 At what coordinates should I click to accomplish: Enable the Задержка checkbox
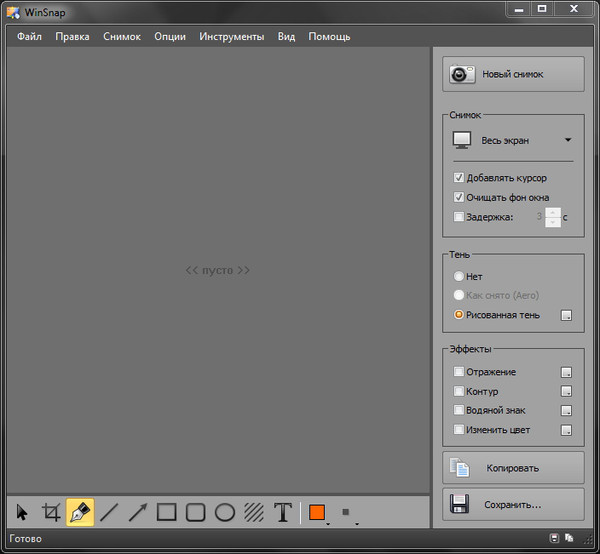pos(459,216)
